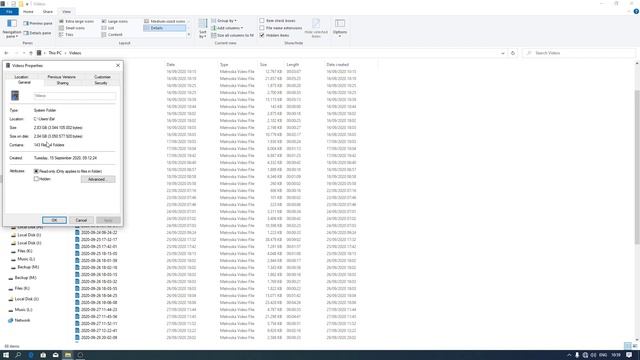Open the Options dropdown in ribbon

click(x=340, y=28)
